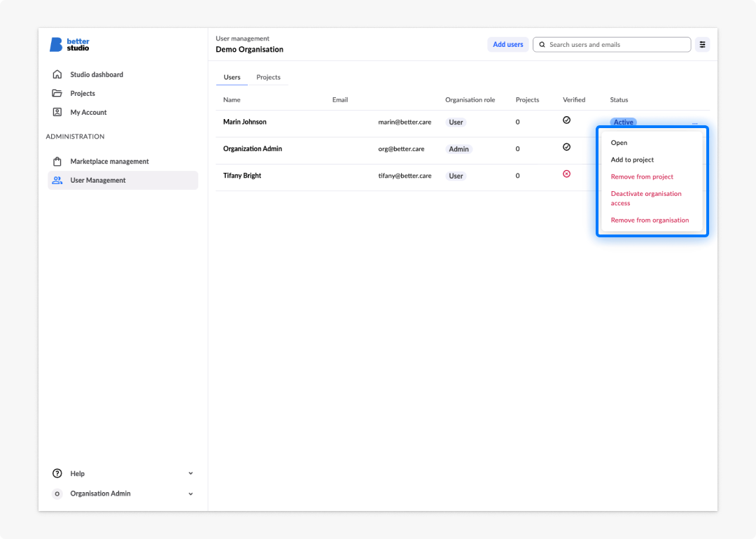Open the filter settings icon button
This screenshot has height=539, width=756.
(x=703, y=44)
